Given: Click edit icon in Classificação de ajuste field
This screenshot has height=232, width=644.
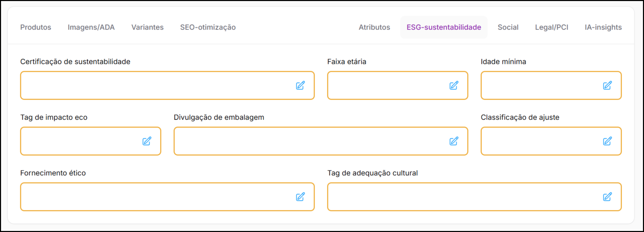Looking at the screenshot, I should [607, 141].
